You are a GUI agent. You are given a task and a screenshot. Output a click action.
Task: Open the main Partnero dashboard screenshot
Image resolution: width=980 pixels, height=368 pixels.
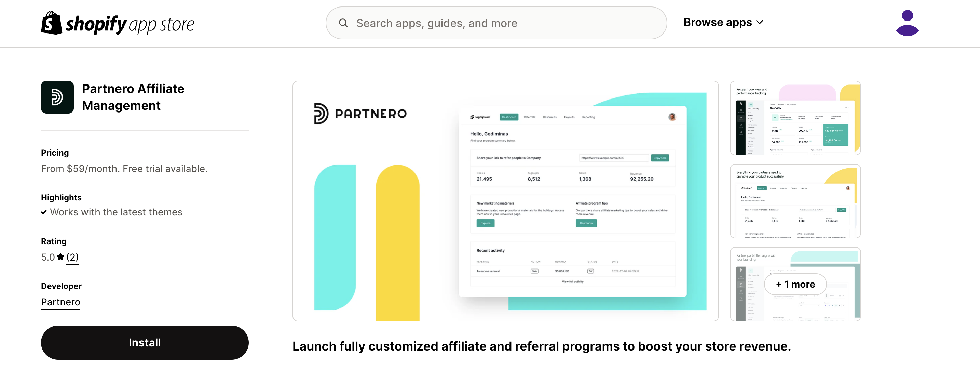(505, 201)
